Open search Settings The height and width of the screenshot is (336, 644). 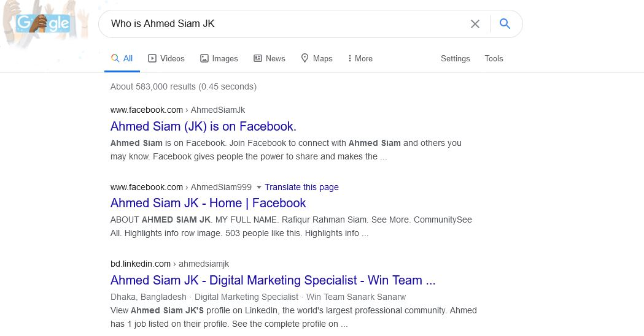click(455, 59)
